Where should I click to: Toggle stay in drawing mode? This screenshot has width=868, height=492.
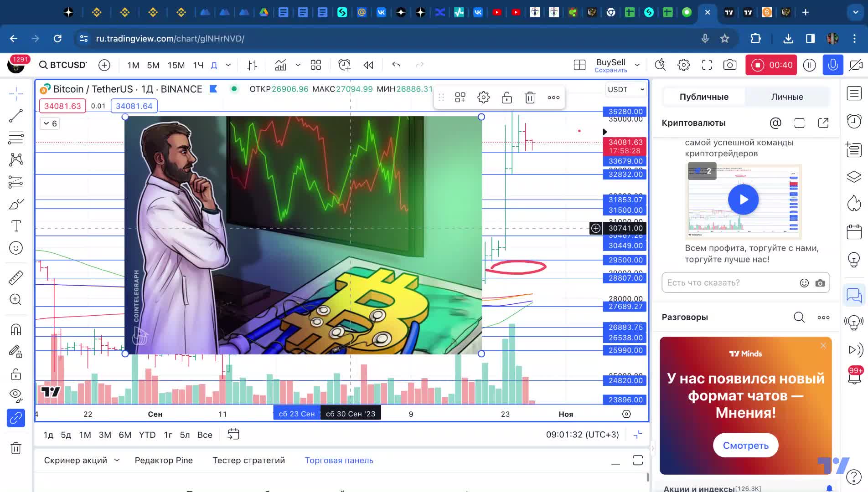pyautogui.click(x=16, y=351)
